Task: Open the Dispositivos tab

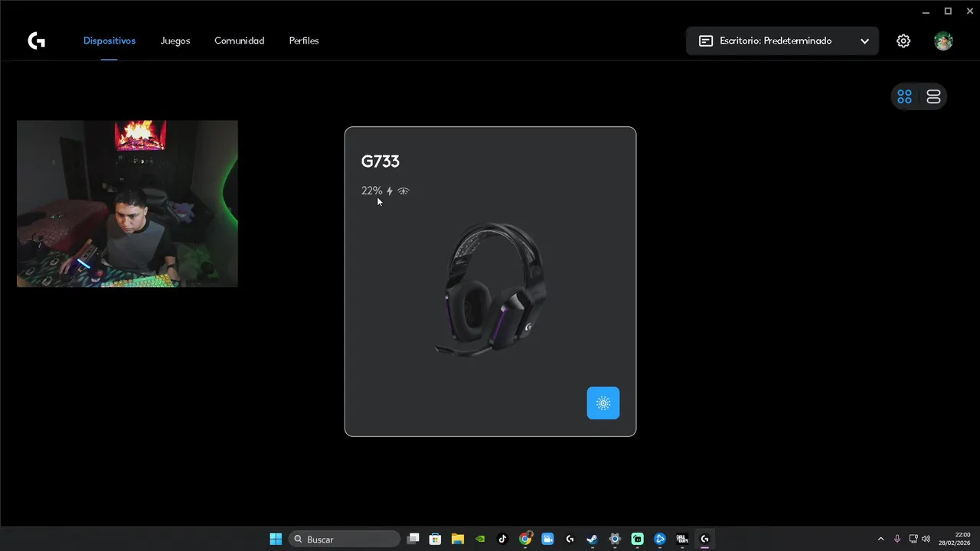Action: tap(109, 41)
